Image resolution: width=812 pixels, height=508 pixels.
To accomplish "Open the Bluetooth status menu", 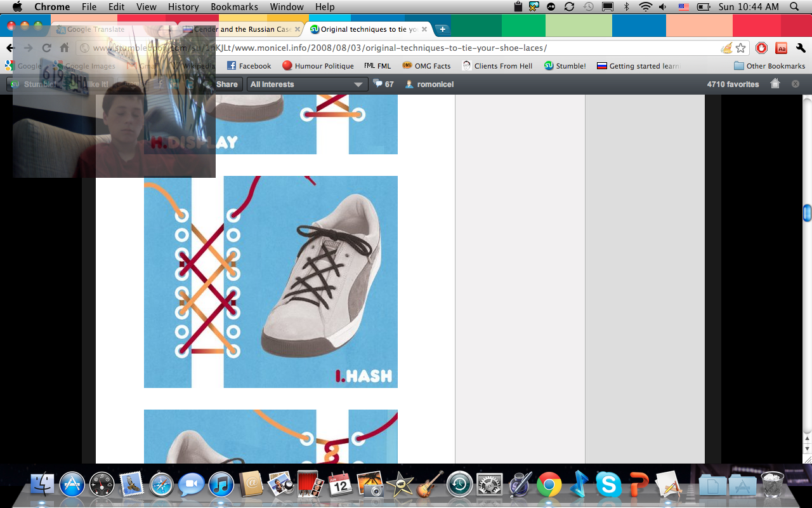I will coord(627,7).
